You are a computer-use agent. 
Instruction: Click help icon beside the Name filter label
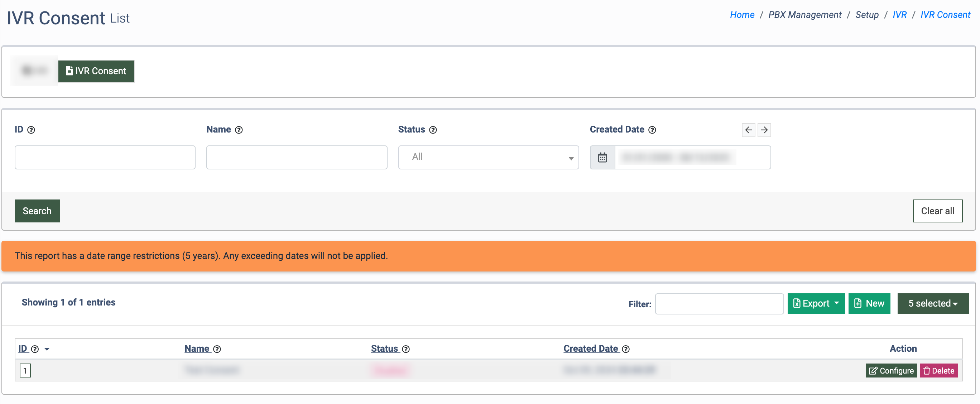coord(239,130)
